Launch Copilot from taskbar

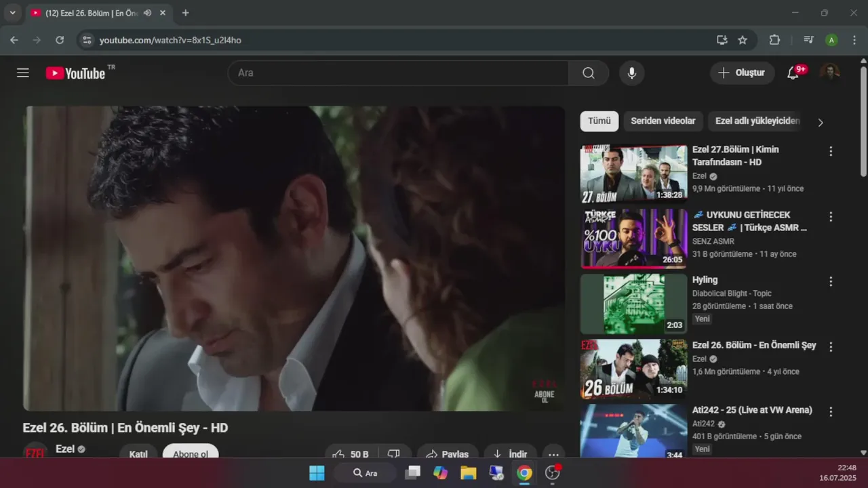point(441,473)
